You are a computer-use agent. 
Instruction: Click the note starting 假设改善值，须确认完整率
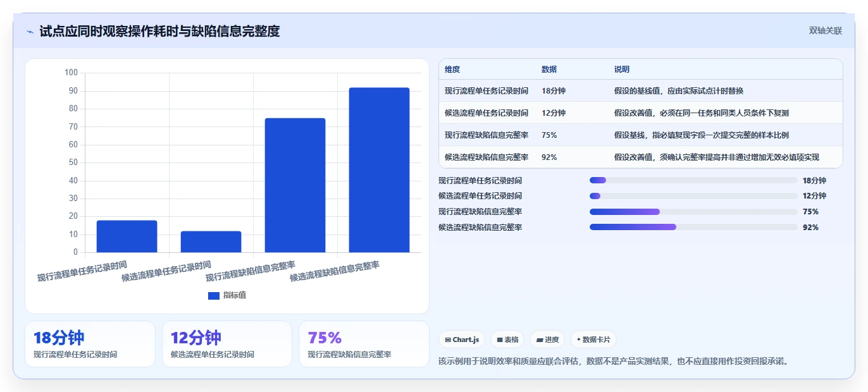click(x=717, y=157)
